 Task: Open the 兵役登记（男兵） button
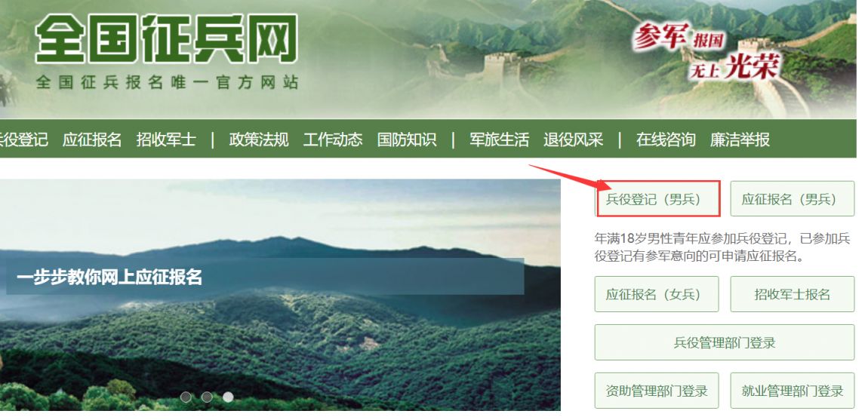657,198
